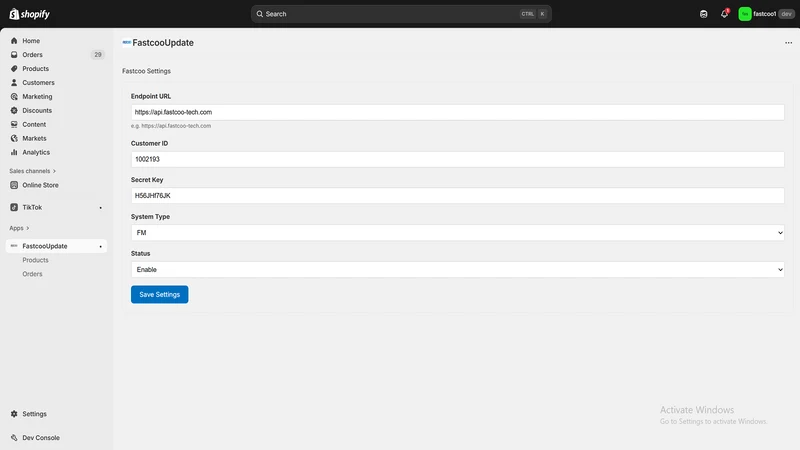Click the FastcooUpdate page title
This screenshot has height=450, width=800.
[x=163, y=43]
